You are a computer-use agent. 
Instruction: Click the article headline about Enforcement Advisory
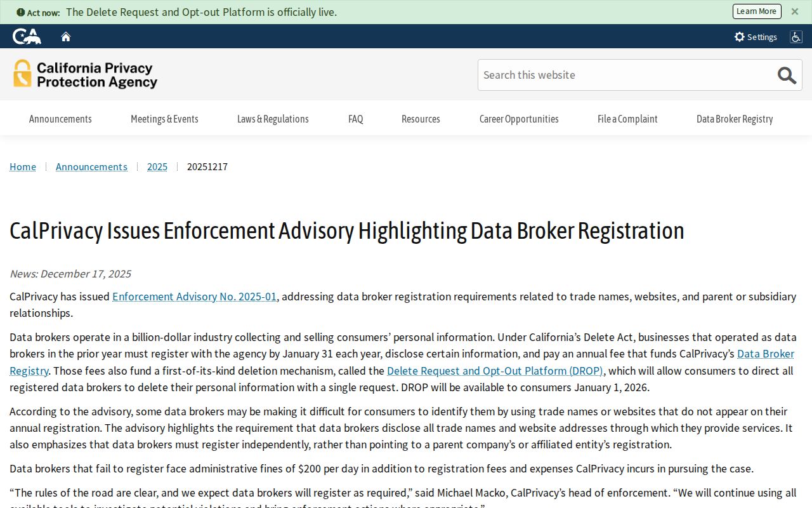click(347, 231)
